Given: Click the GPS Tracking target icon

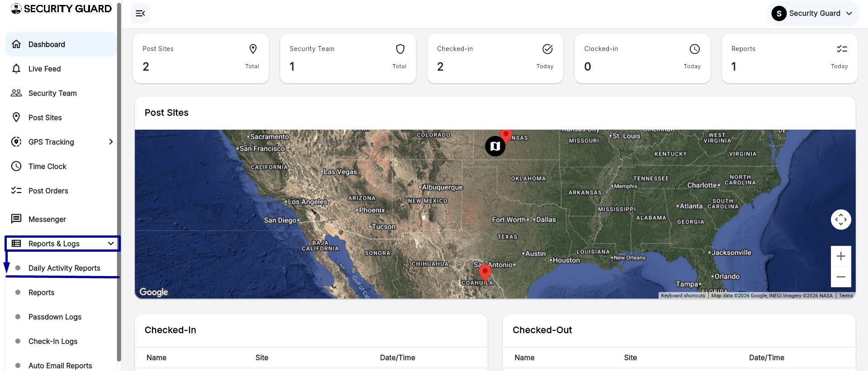Looking at the screenshot, I should click(x=16, y=142).
